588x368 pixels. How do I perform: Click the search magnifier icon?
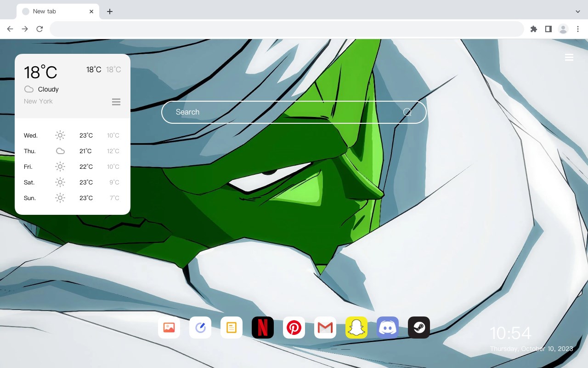pyautogui.click(x=407, y=112)
